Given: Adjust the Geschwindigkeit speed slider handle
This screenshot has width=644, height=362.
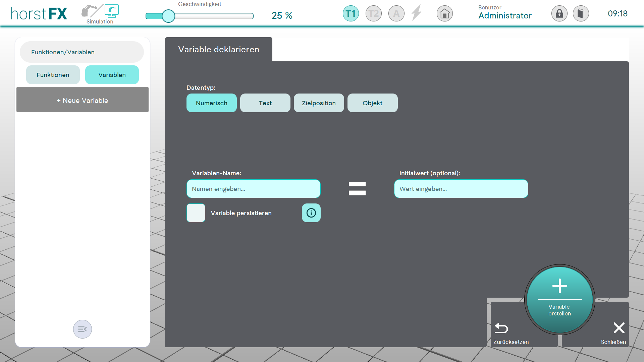Looking at the screenshot, I should pyautogui.click(x=168, y=16).
